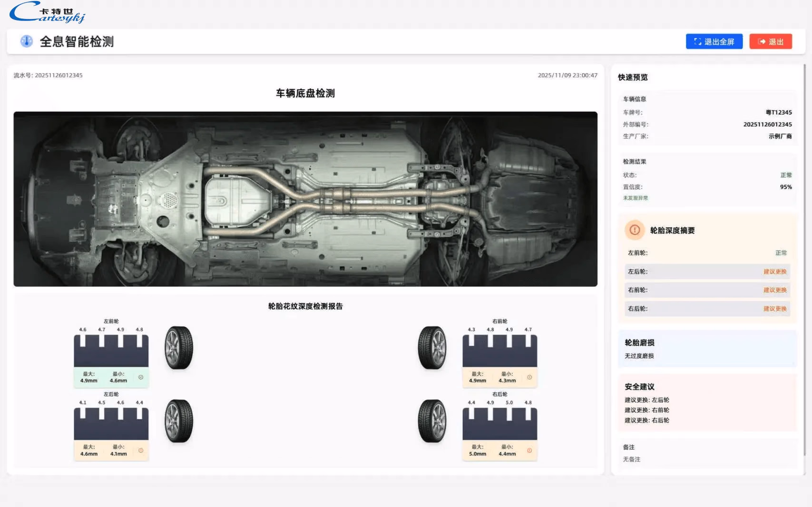Click 建议更换: 左后轮 in 安全建议

(647, 400)
